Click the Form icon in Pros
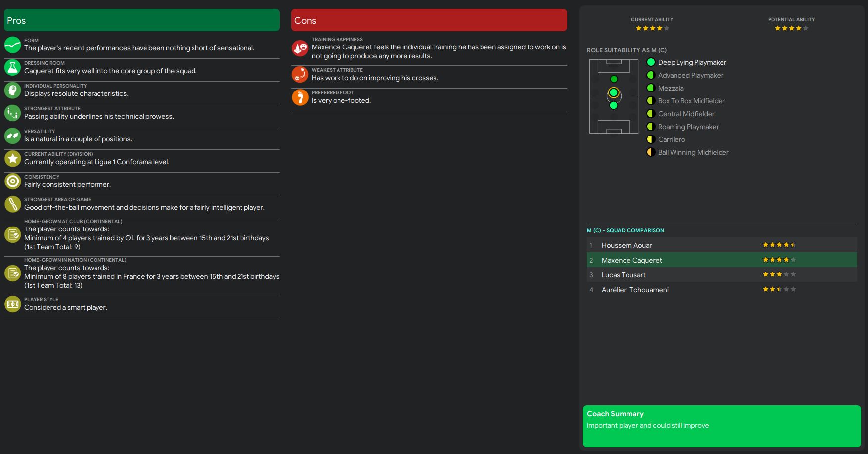Viewport: 868px width, 454px height. coord(13,45)
